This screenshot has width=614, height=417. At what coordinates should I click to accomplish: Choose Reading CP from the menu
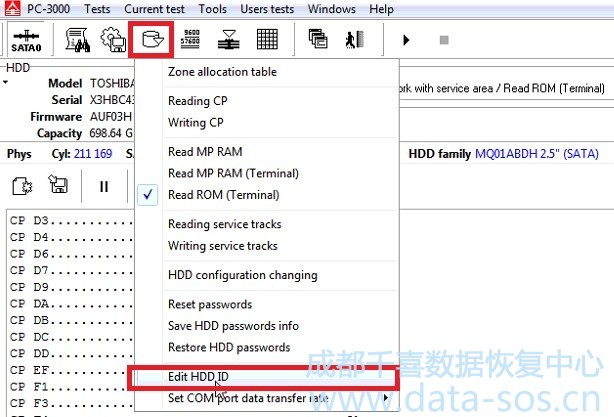(267, 101)
